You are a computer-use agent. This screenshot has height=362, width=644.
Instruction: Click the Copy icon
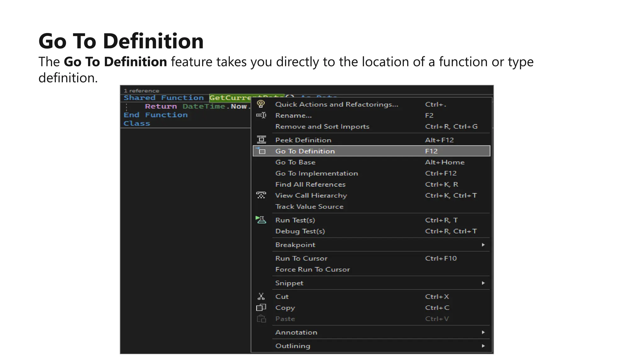tap(261, 307)
